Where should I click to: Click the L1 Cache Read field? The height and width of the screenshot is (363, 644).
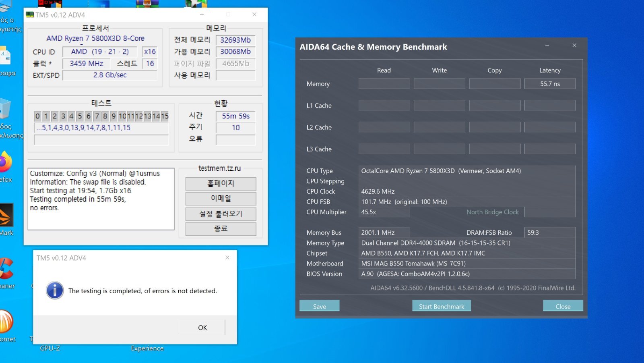[384, 106]
